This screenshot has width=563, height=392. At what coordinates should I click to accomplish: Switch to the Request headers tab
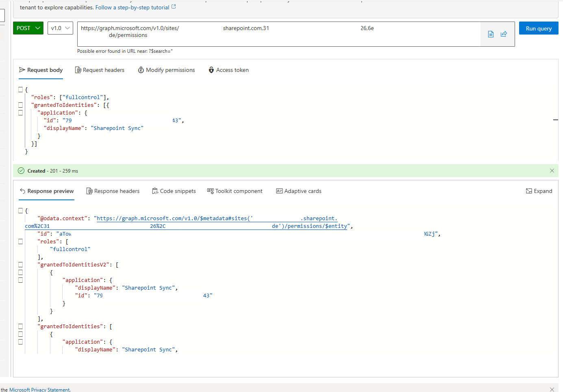pyautogui.click(x=100, y=70)
